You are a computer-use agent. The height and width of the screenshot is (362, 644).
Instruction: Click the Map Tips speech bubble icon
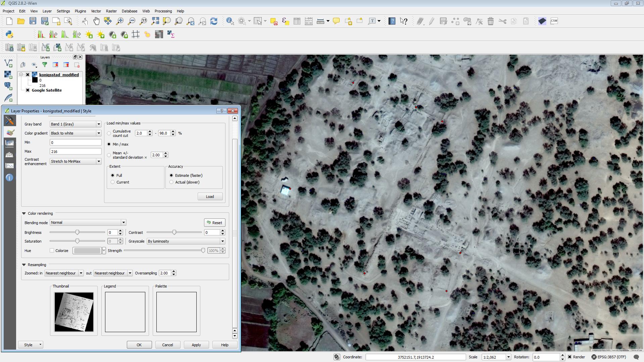click(336, 21)
